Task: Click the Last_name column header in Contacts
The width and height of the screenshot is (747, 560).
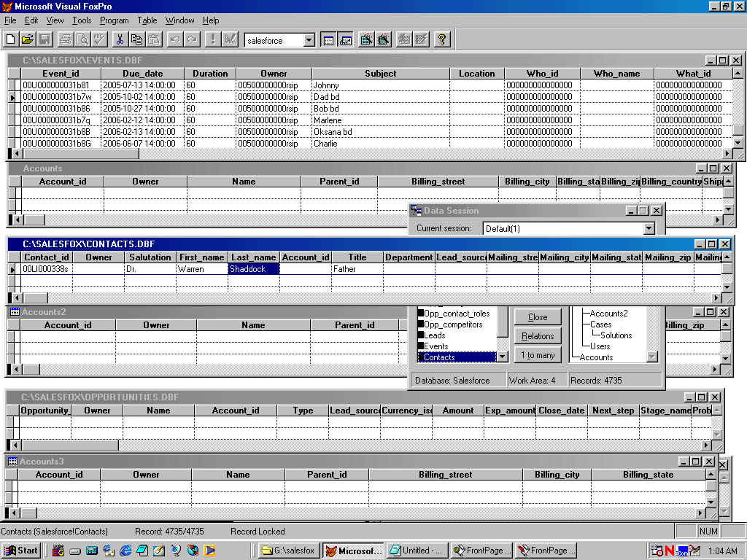Action: [253, 257]
